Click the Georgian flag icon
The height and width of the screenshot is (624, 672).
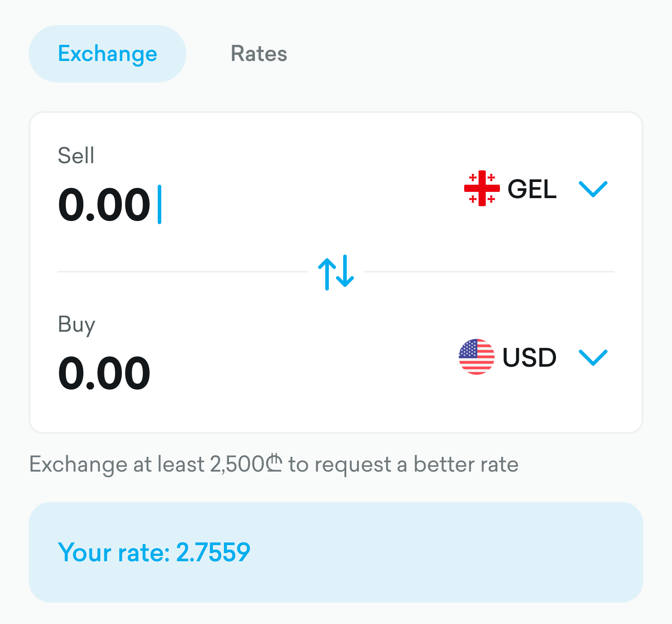click(x=482, y=188)
